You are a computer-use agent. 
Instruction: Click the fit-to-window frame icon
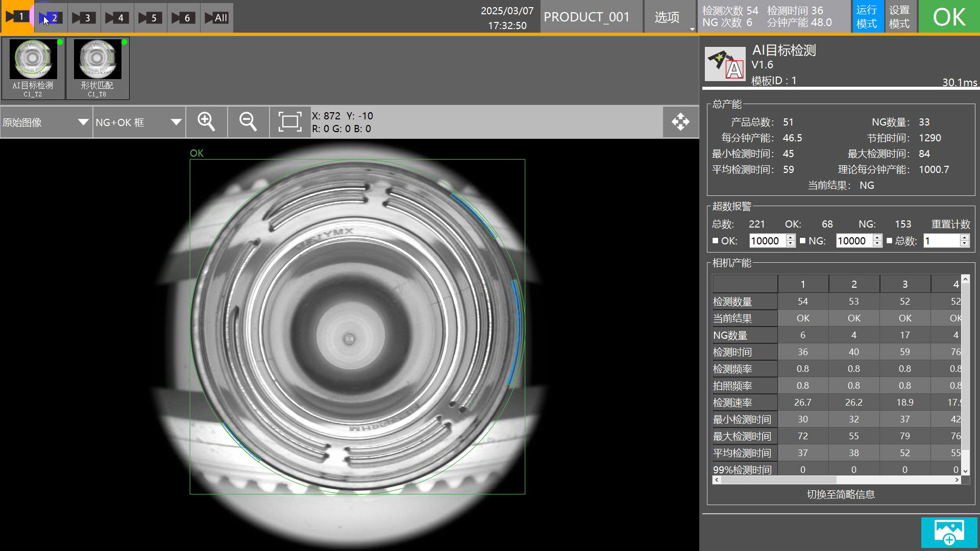tap(289, 122)
